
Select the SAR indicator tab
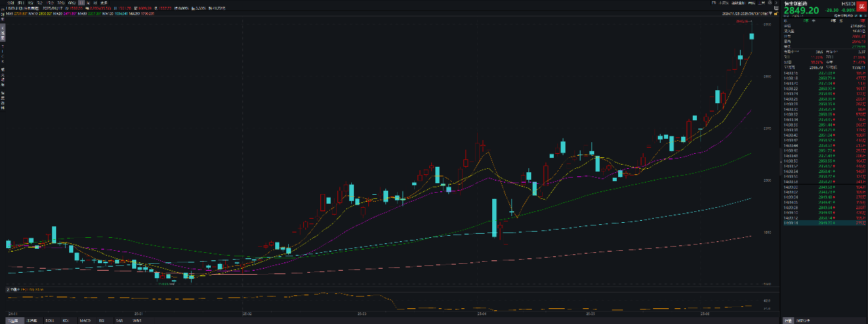(120, 320)
